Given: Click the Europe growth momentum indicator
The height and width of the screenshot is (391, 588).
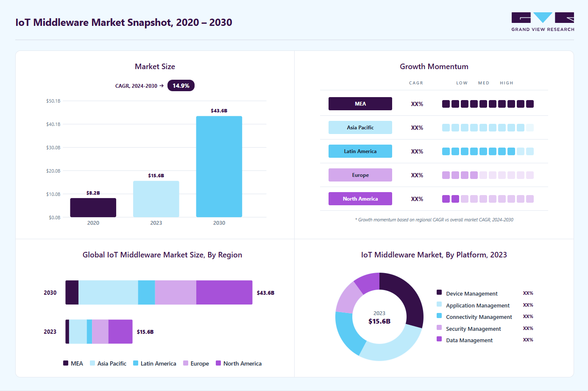Looking at the screenshot, I should click(488, 175).
